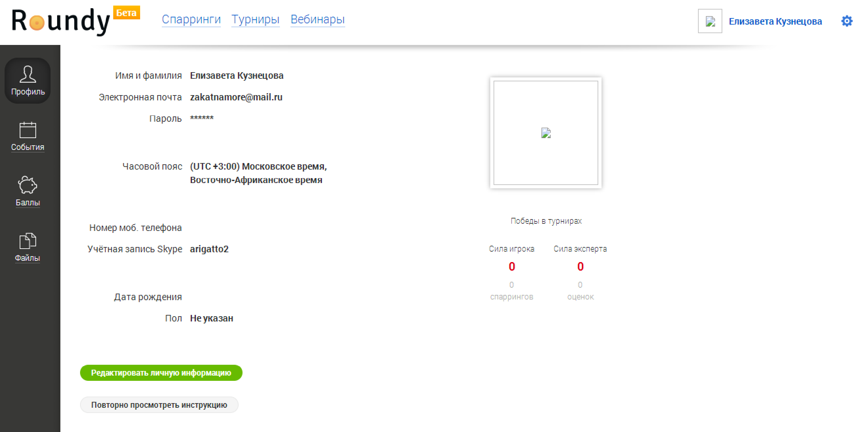Open the Файлы documents icon

(x=28, y=241)
